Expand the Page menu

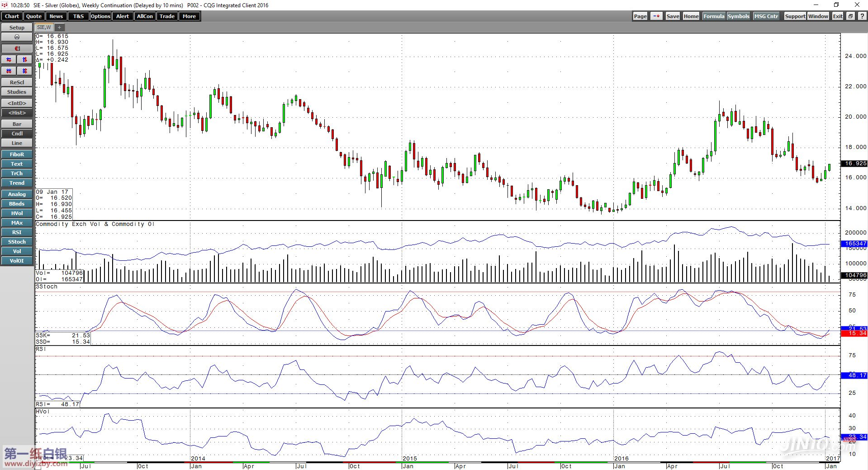[640, 16]
